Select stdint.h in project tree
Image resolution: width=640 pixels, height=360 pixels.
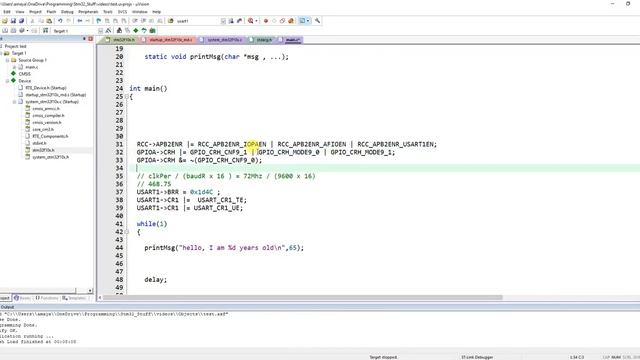(39, 143)
